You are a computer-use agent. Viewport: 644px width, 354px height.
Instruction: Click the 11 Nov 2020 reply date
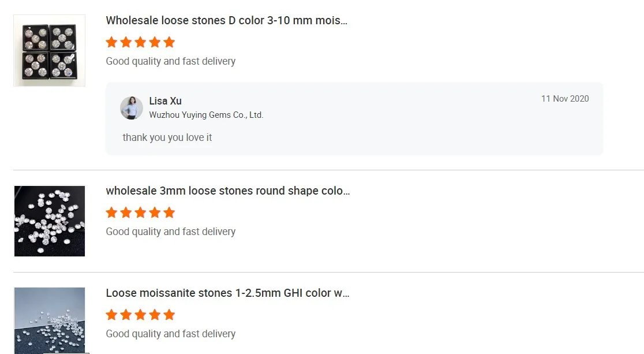click(x=565, y=99)
